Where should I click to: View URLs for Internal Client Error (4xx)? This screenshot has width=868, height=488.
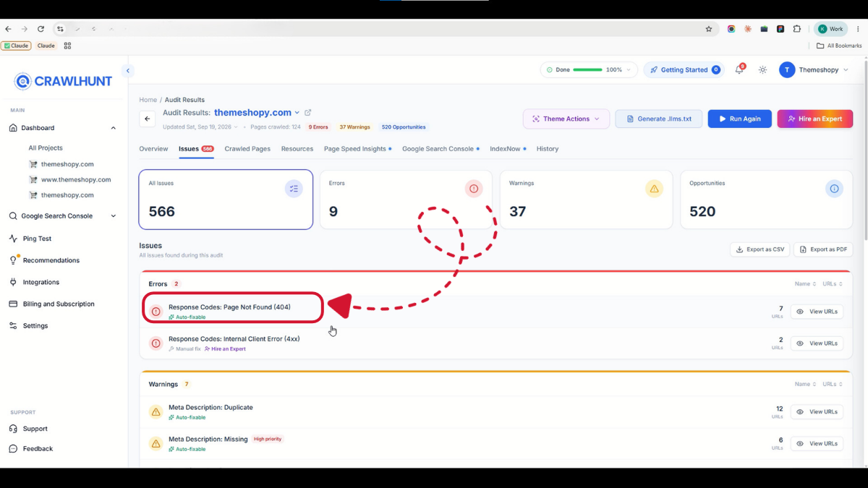[817, 343]
